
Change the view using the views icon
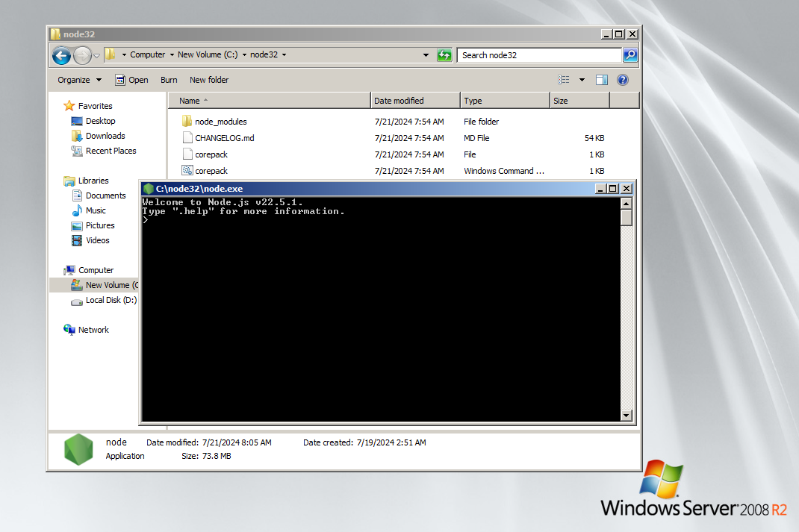(x=564, y=80)
